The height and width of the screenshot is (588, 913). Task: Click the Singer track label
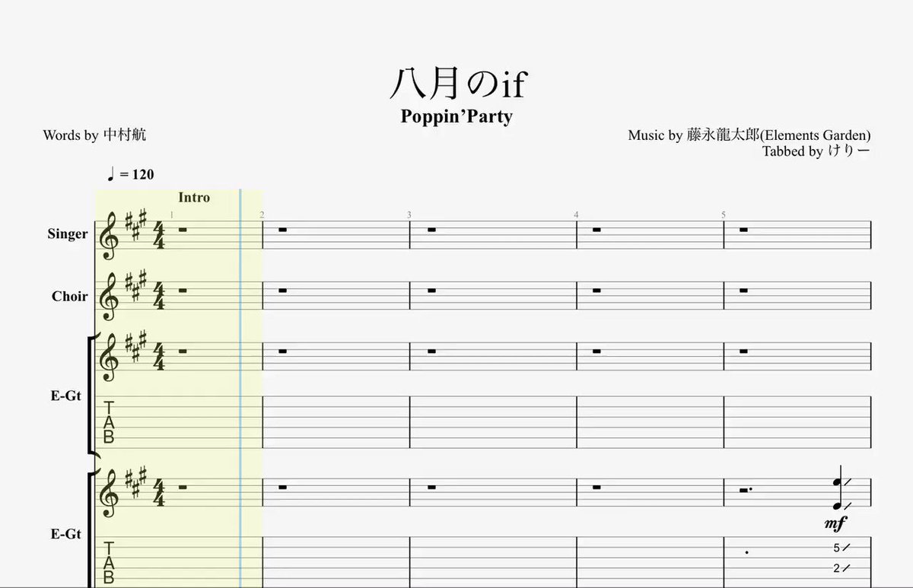coord(68,234)
